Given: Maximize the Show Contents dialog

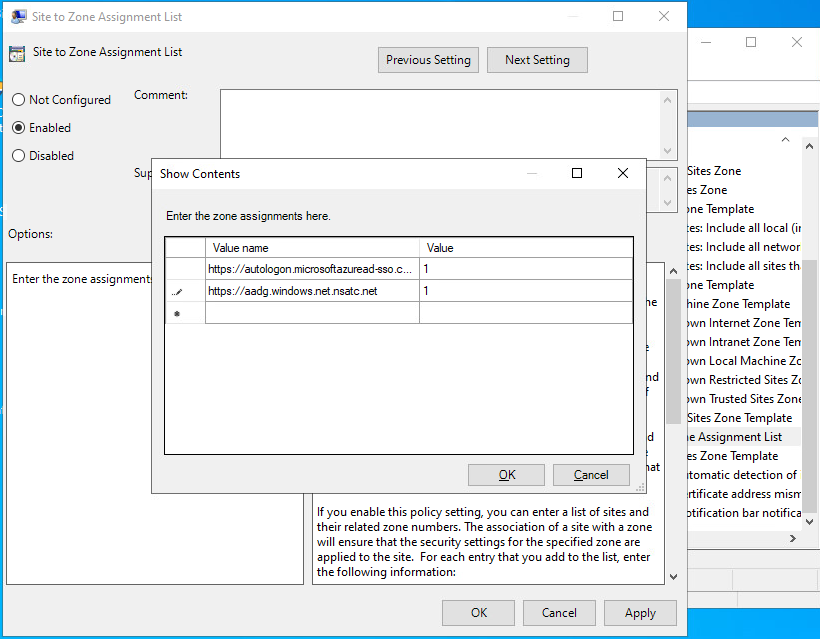Looking at the screenshot, I should pyautogui.click(x=577, y=173).
